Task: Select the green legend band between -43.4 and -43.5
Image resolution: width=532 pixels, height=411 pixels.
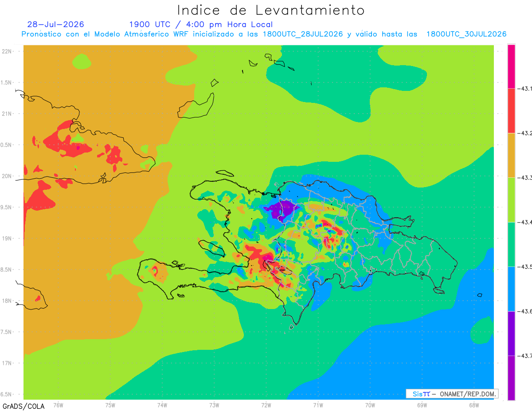Action: point(511,244)
